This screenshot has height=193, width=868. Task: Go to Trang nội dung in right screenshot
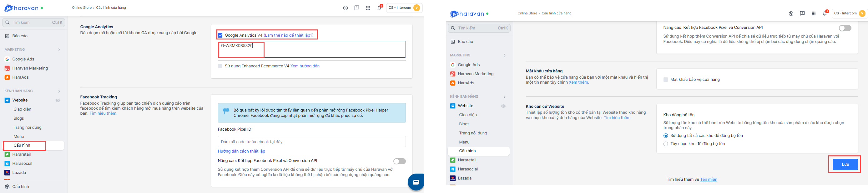tap(473, 133)
